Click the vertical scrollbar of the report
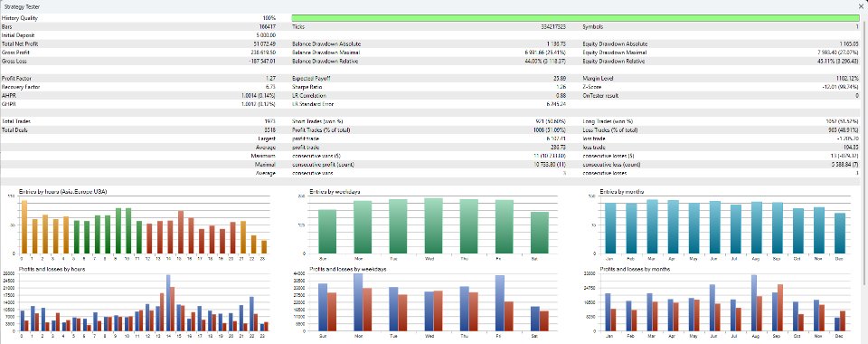Image resolution: width=868 pixels, height=344 pixels. click(x=864, y=155)
